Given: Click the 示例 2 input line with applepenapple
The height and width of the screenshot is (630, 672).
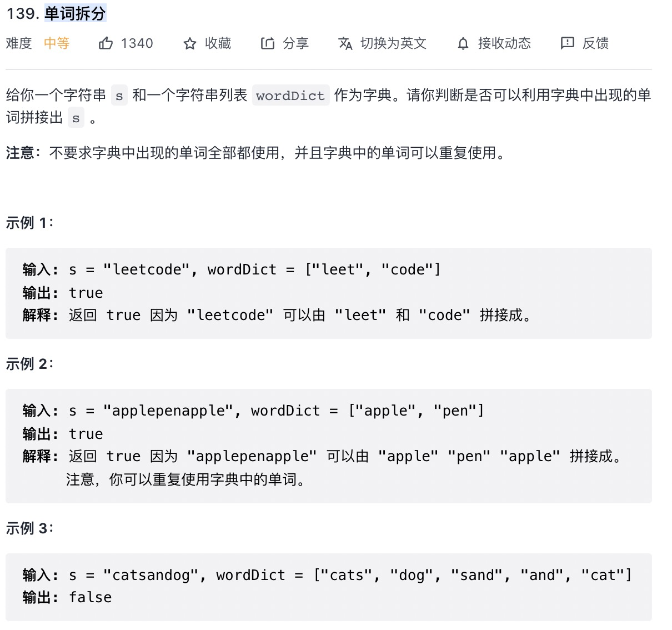Looking at the screenshot, I should click(x=253, y=411).
